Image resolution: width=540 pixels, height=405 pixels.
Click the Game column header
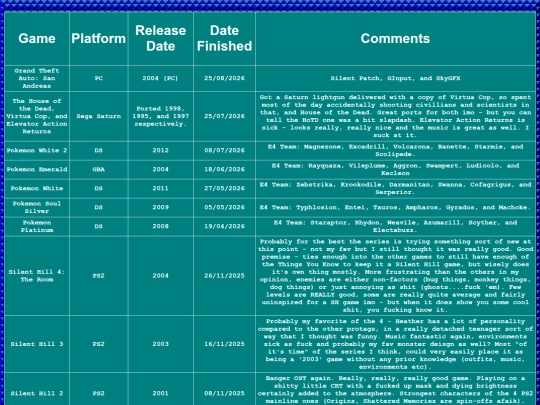(37, 39)
